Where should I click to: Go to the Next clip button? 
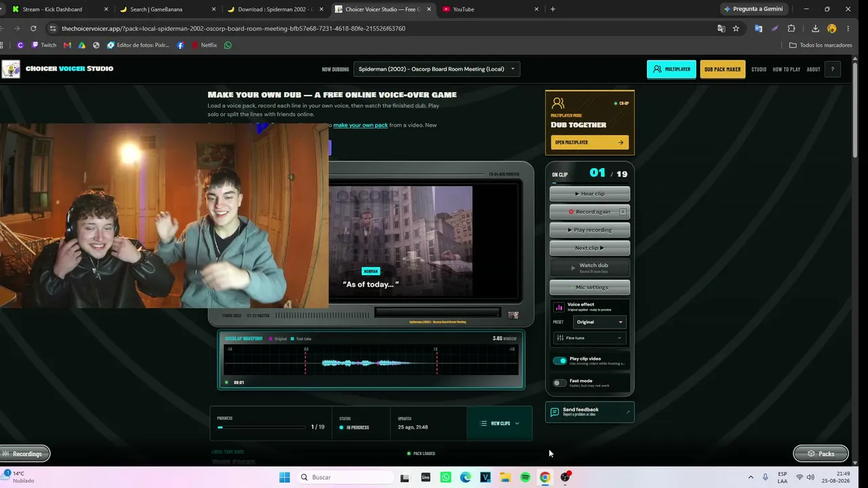pyautogui.click(x=589, y=248)
